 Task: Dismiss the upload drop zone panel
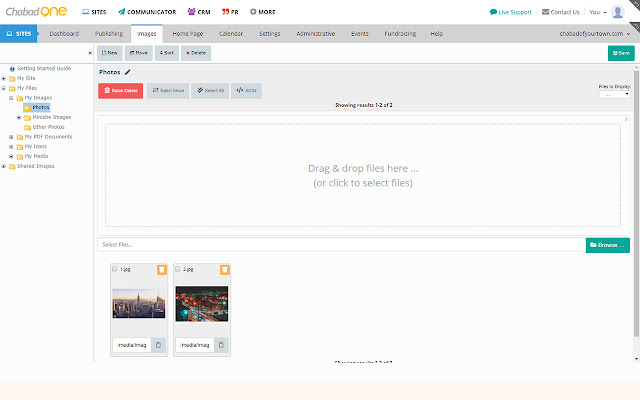click(x=626, y=119)
